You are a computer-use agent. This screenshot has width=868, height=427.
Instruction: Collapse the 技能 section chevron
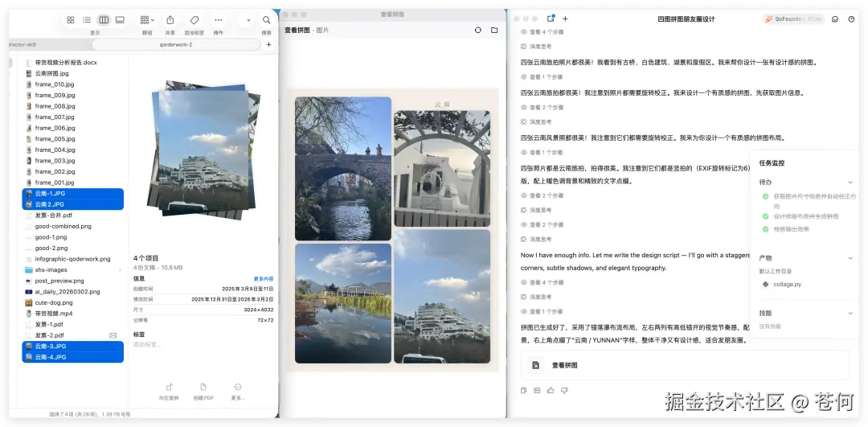point(850,313)
